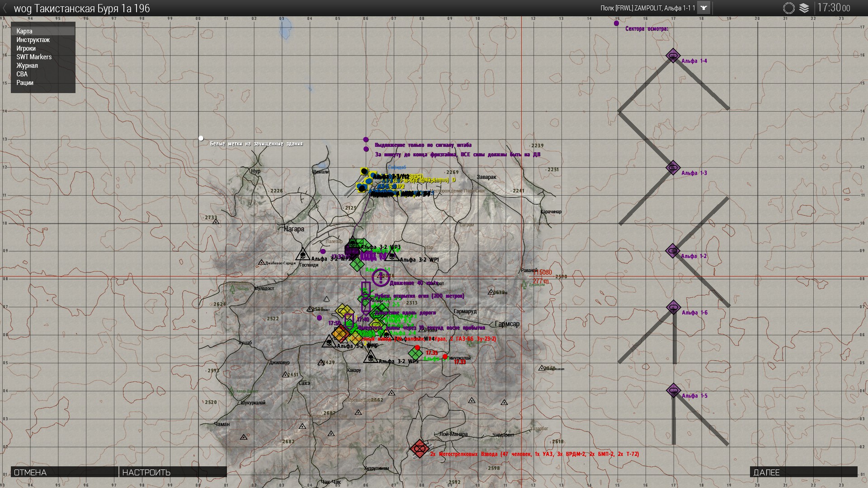Click the Альфа 1-4 purple diamond marker
868x488 pixels.
pos(673,56)
